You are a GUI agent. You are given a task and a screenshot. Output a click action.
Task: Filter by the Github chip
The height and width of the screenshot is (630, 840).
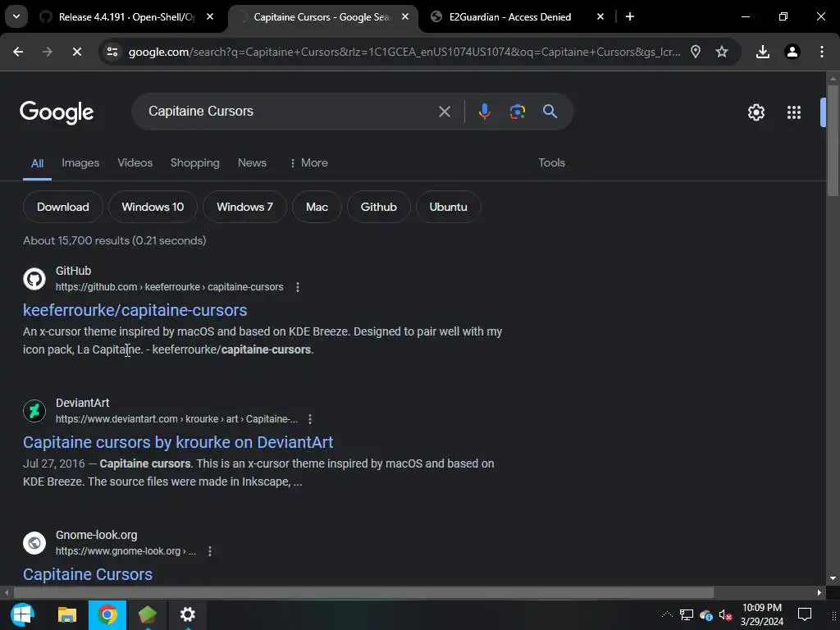pyautogui.click(x=378, y=207)
